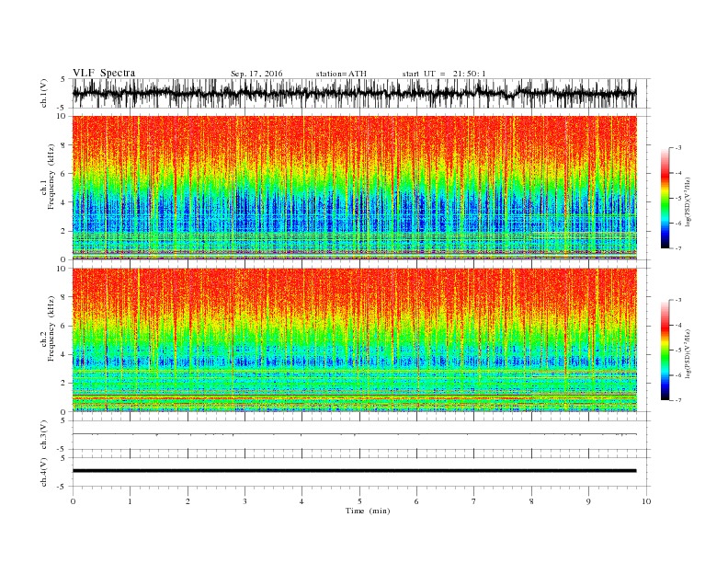Click the "-3" label on ch.1 color bar
This screenshot has width=728, height=563.
coord(678,148)
